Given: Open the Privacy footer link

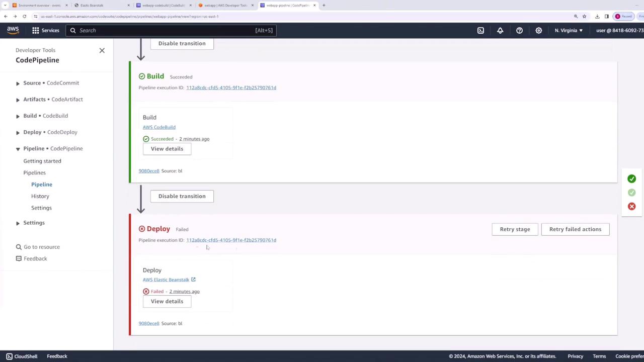Looking at the screenshot, I should pos(575,356).
